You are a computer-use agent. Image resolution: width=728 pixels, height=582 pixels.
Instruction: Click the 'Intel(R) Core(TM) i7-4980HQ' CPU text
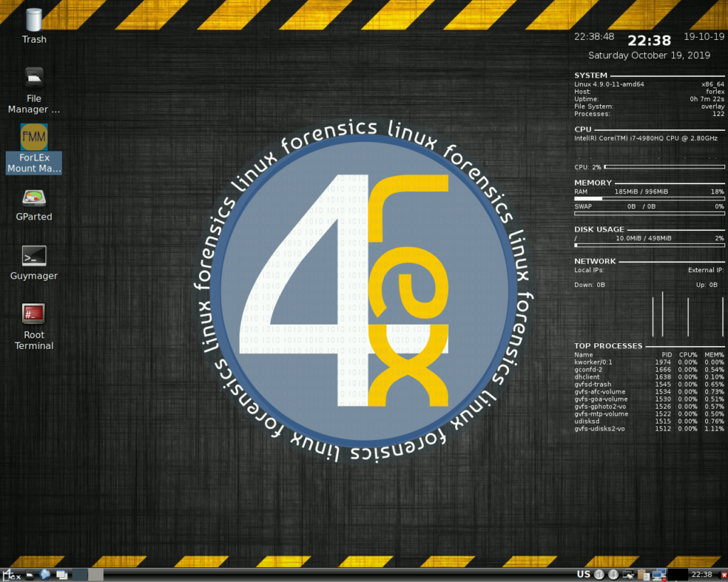[646, 139]
